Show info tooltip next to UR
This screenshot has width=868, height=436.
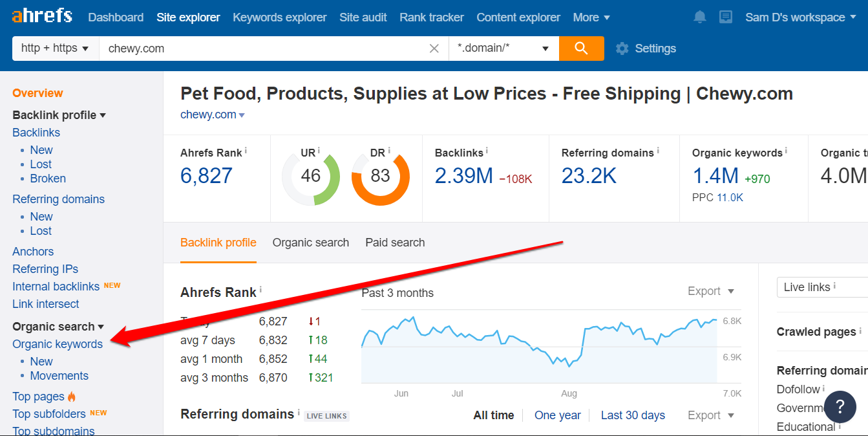coord(319,151)
